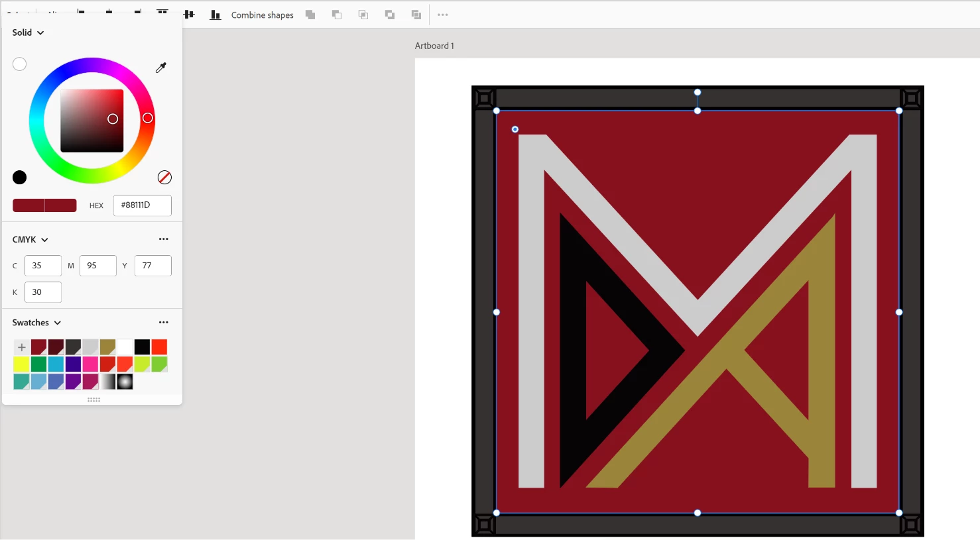Image resolution: width=980 pixels, height=540 pixels.
Task: Apply the fourth Combine shapes (exclude overlap) icon
Action: 390,15
